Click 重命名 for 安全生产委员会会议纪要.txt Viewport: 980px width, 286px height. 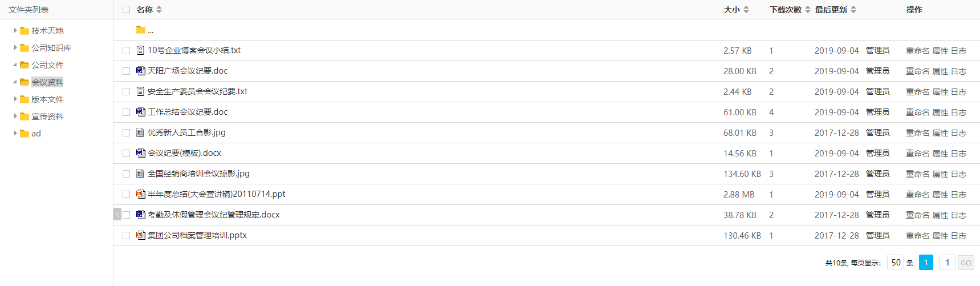pyautogui.click(x=917, y=92)
